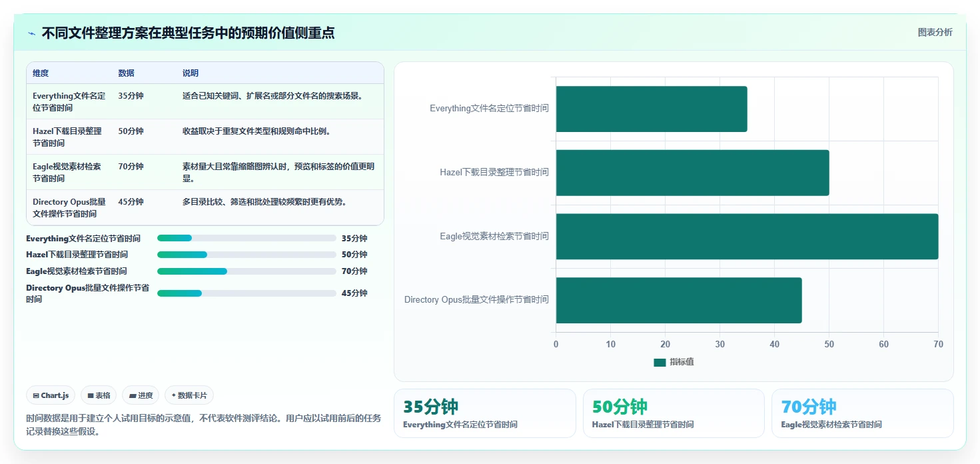980x464 pixels.
Task: Select the 数据卡片 tag chip
Action: pos(189,395)
